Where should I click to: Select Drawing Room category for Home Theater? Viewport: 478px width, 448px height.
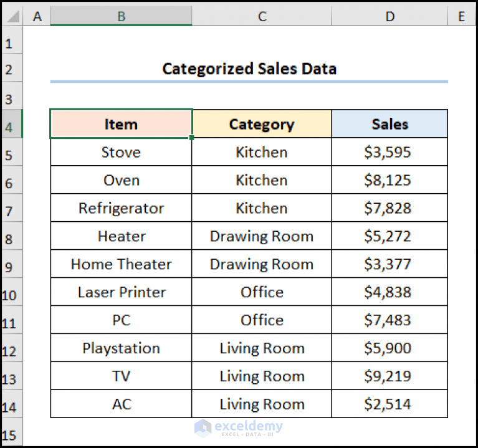click(262, 264)
